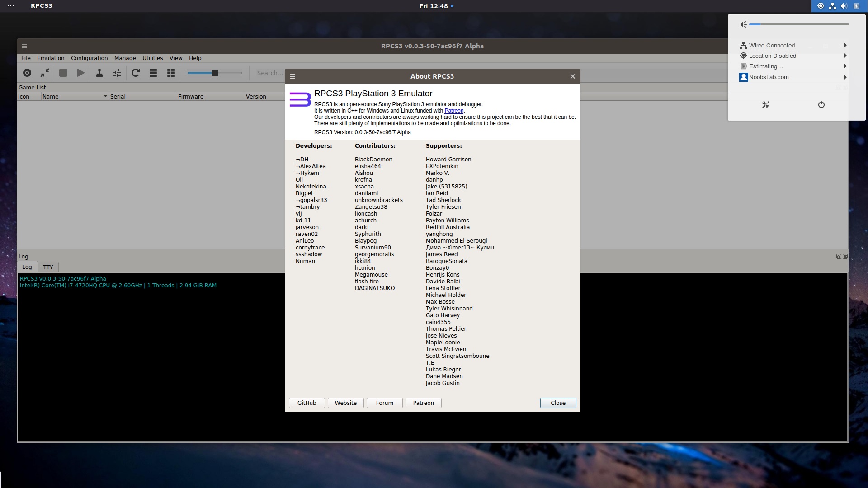
Task: Click the Patreon link in About dialog
Action: point(455,111)
